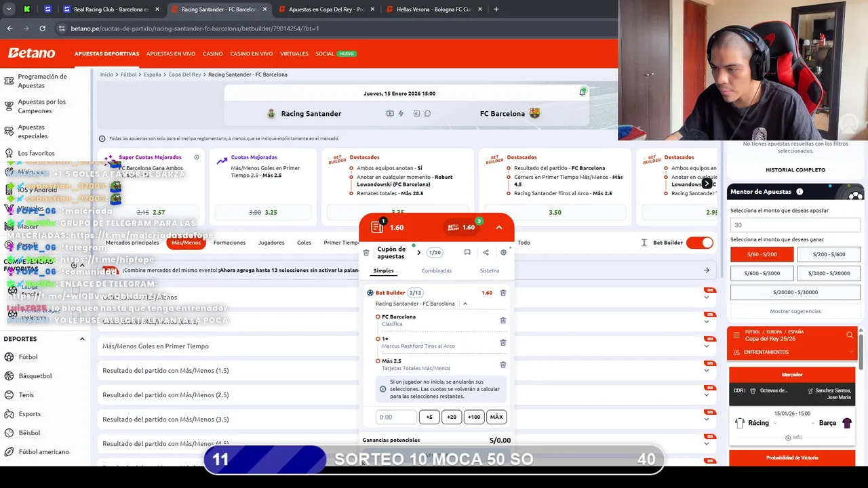Click the monto que deseas apostar field
Screen dimensions: 868x488
[795, 225]
